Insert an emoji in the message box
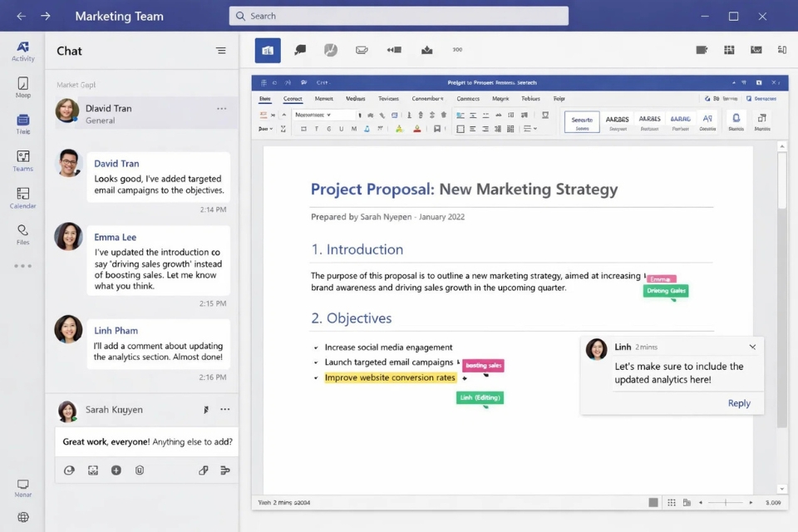Viewport: 798px width, 532px height. (69, 470)
